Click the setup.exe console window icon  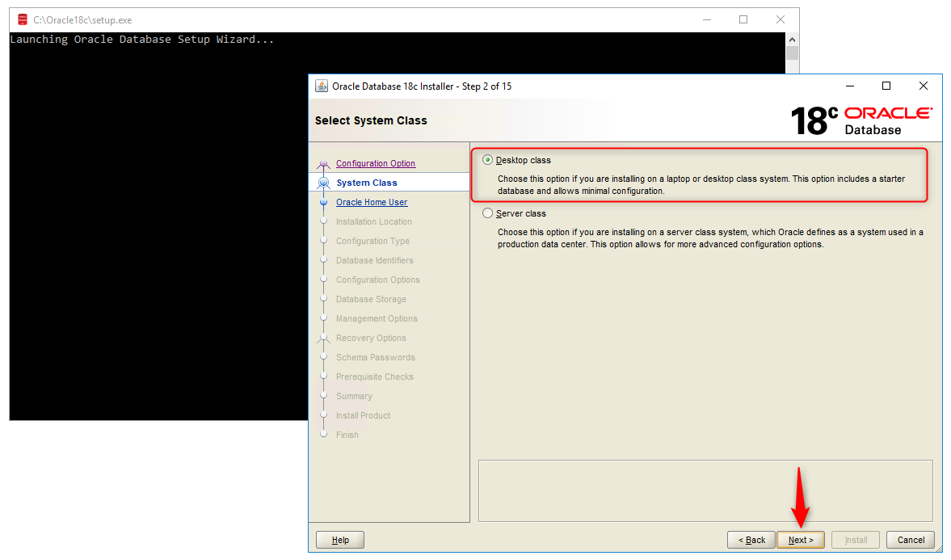point(23,20)
